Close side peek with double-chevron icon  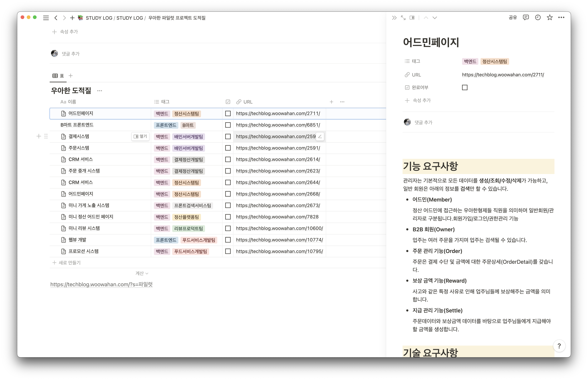[394, 18]
